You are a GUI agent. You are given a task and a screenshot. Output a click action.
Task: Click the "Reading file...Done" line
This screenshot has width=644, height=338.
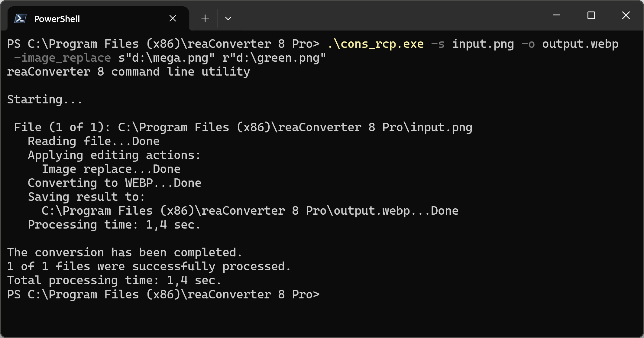pyautogui.click(x=94, y=141)
